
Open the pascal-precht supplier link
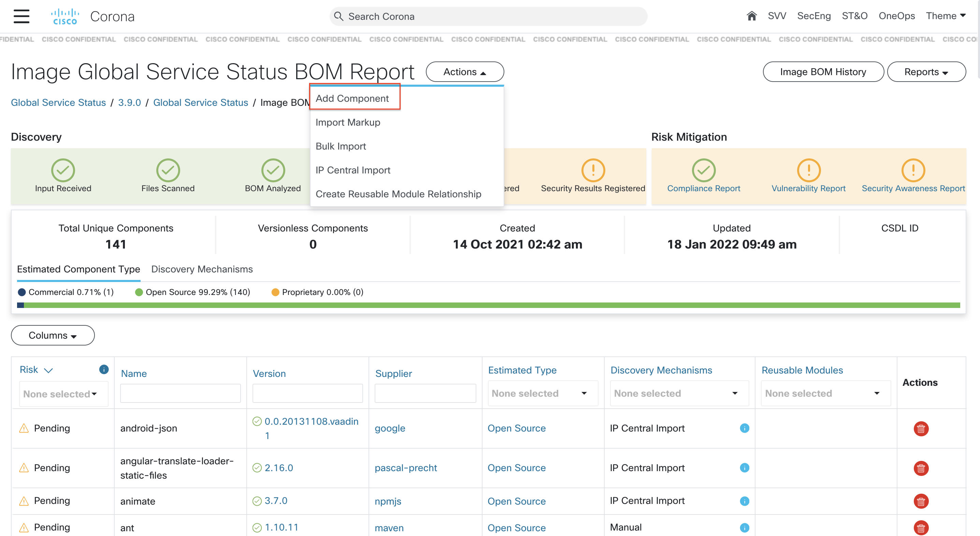pyautogui.click(x=405, y=468)
